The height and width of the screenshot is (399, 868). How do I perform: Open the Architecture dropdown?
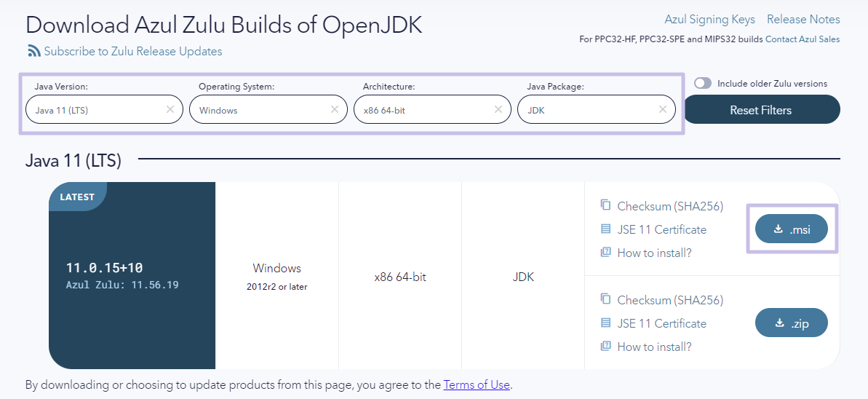(432, 109)
